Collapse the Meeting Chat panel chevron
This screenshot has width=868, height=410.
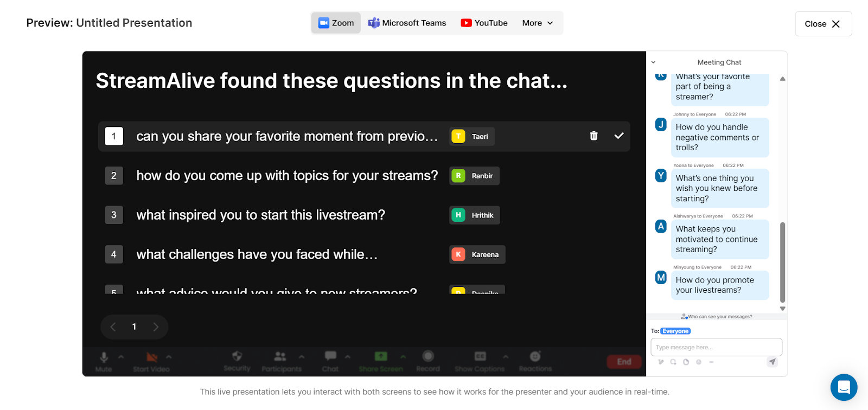(x=653, y=62)
